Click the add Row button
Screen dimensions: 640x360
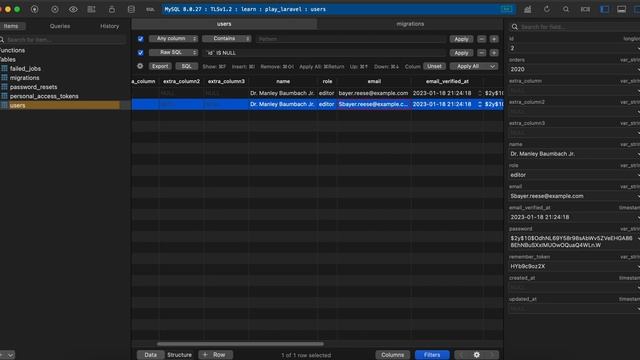coord(215,355)
